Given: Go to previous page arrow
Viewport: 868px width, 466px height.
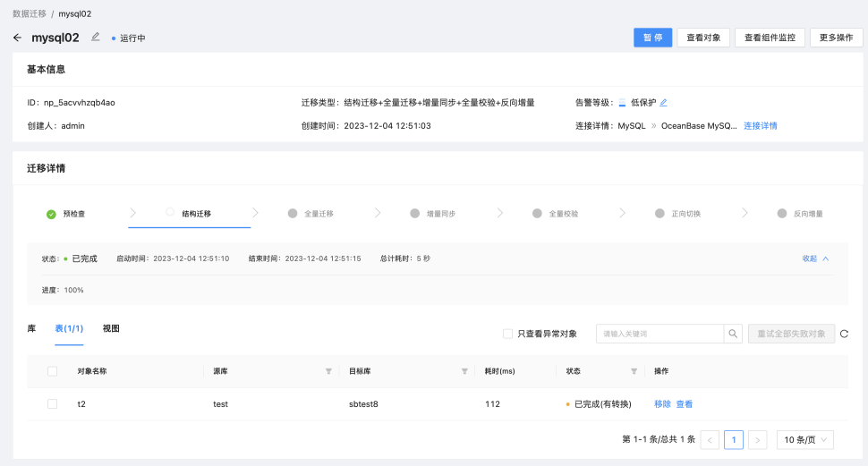Looking at the screenshot, I should (710, 440).
